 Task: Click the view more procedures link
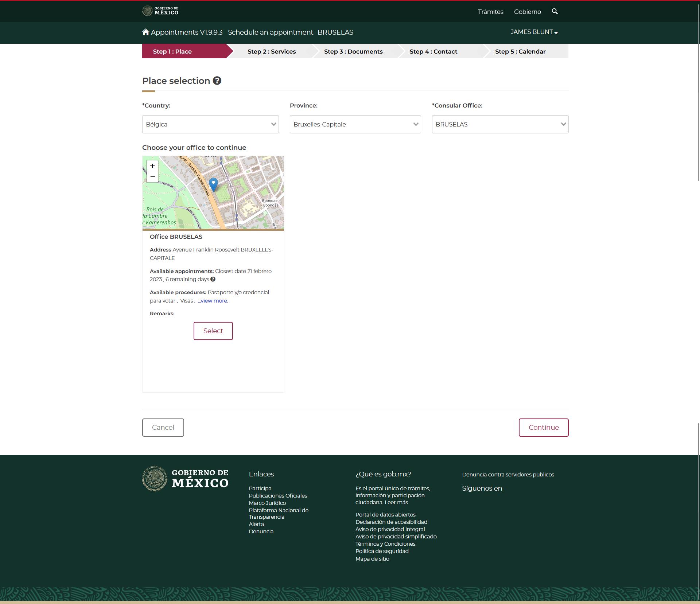[x=214, y=301]
